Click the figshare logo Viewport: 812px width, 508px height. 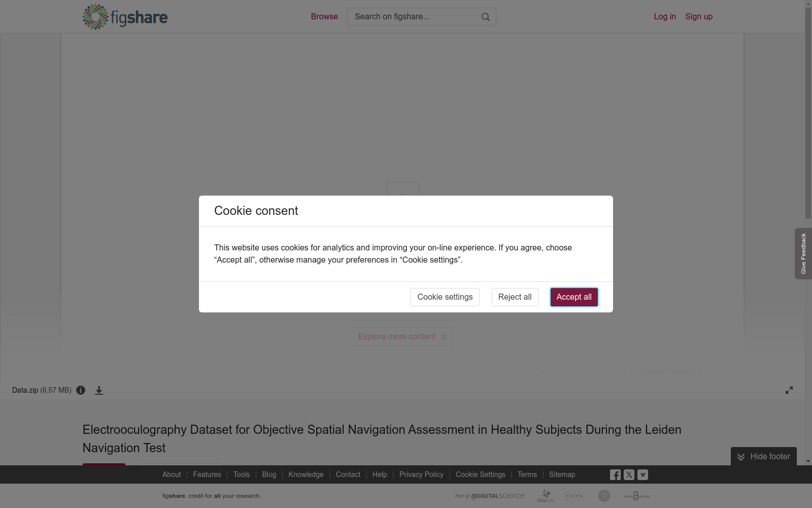pos(125,17)
